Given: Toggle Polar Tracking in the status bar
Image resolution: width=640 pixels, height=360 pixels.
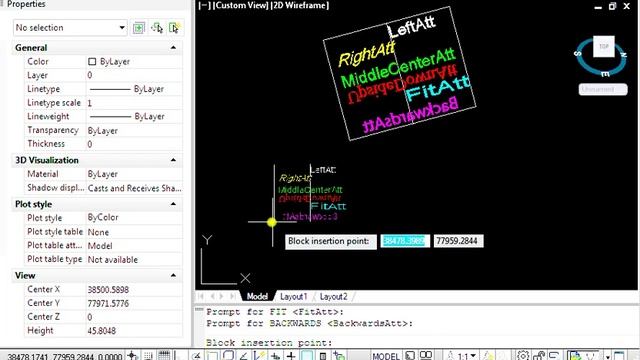Looking at the screenshot, I should (196, 355).
